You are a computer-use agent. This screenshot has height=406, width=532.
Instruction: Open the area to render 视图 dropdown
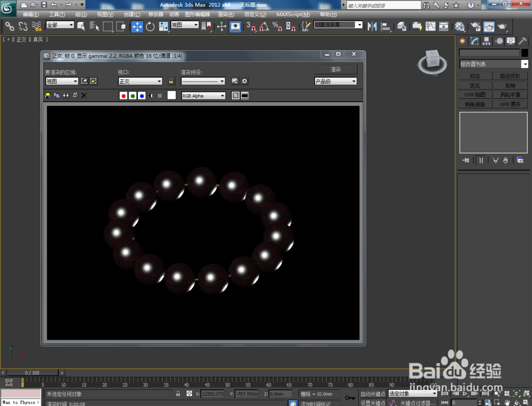point(62,81)
